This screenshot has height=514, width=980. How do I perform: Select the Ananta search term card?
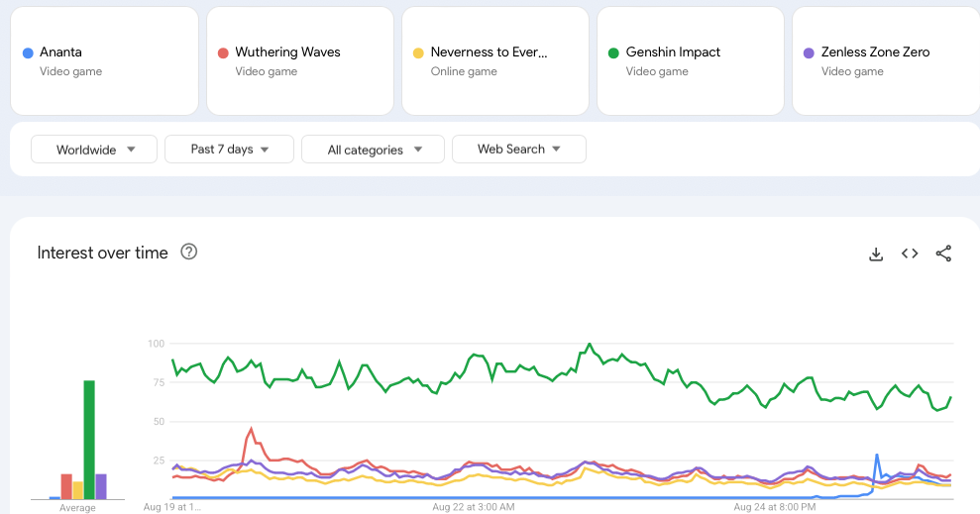104,61
